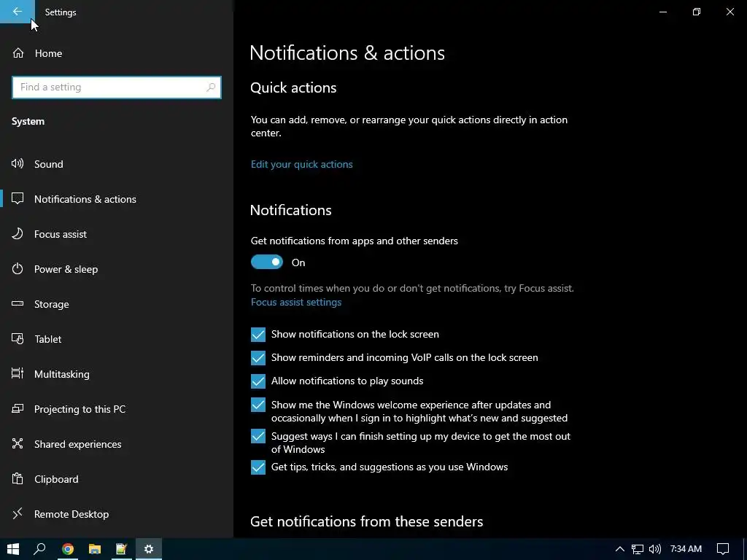Uncheck Show me the Windows welcome experience
The height and width of the screenshot is (560, 747).
(258, 405)
